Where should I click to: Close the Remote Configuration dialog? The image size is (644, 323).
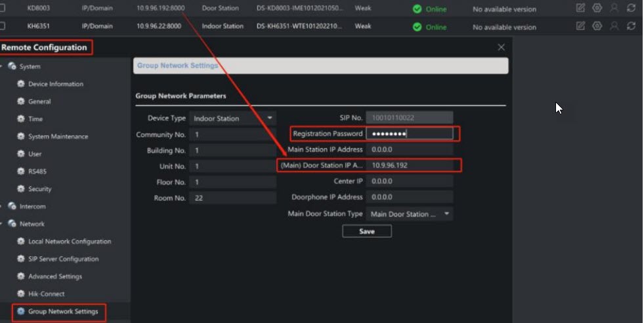point(501,47)
